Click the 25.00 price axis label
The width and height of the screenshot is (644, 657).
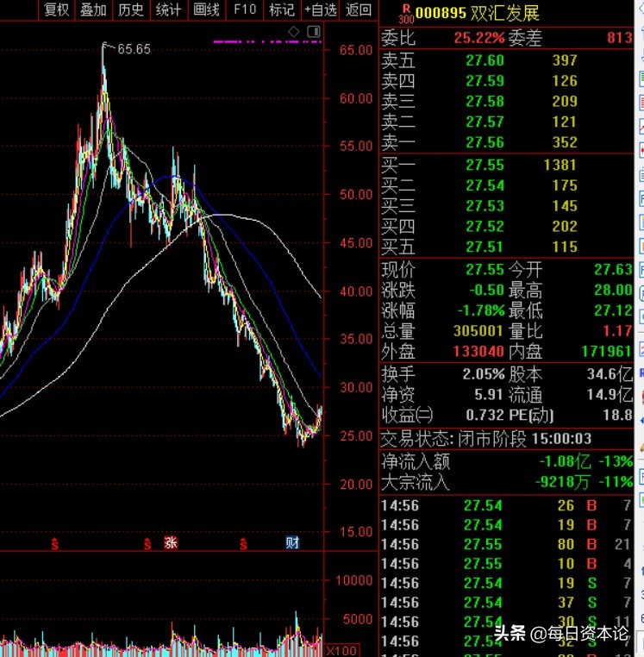pyautogui.click(x=356, y=435)
